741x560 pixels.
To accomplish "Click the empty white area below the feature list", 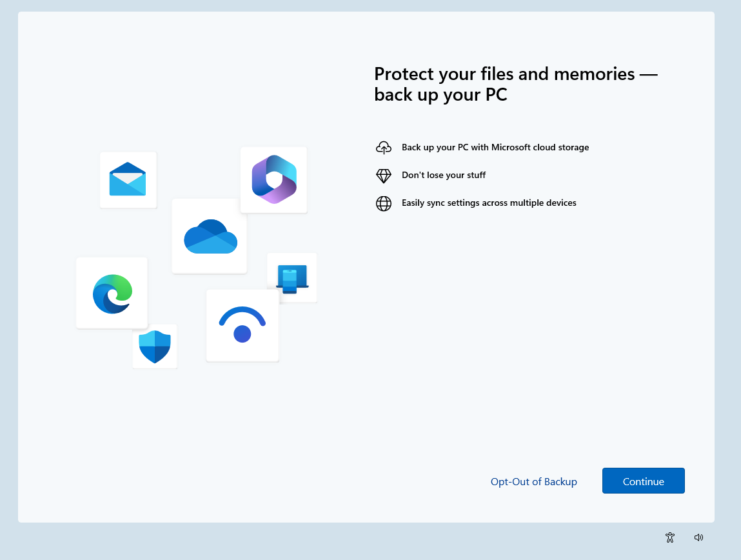I will (x=516, y=323).
